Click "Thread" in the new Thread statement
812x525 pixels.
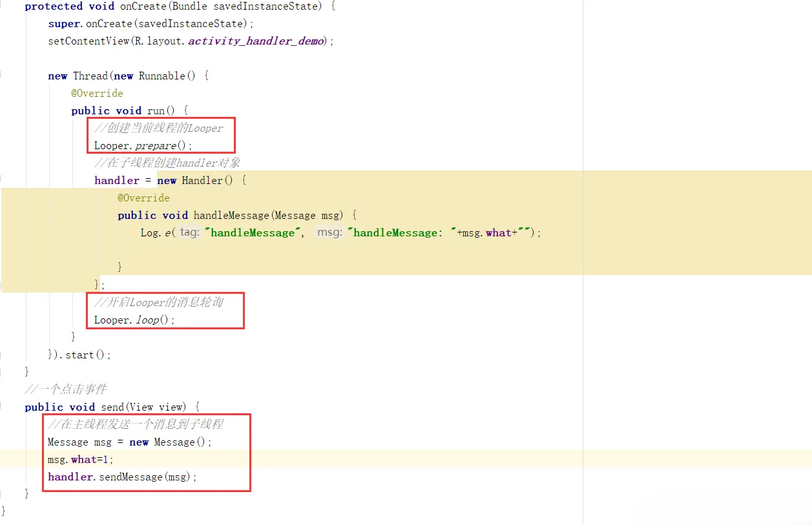tap(90, 76)
